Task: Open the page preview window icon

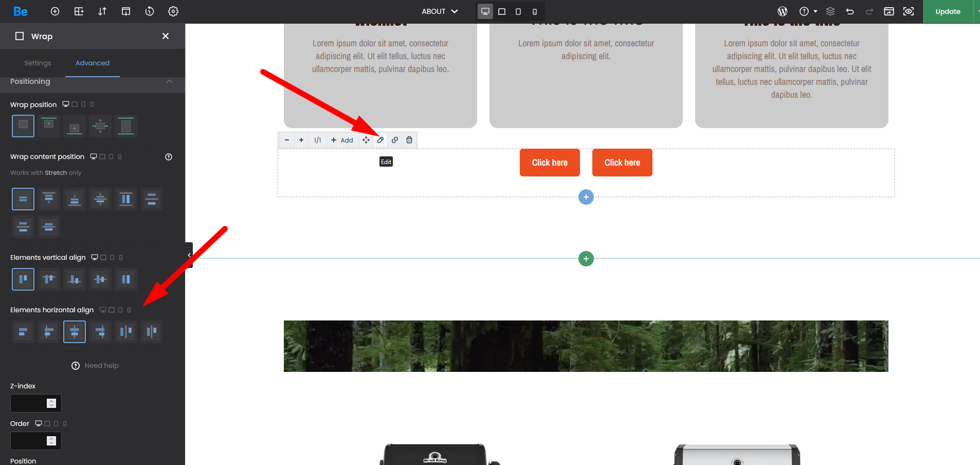Action: pyautogui.click(x=889, y=11)
